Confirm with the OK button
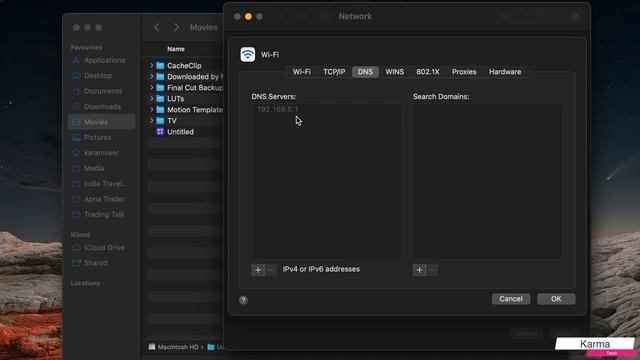This screenshot has height=360, width=640. [556, 299]
